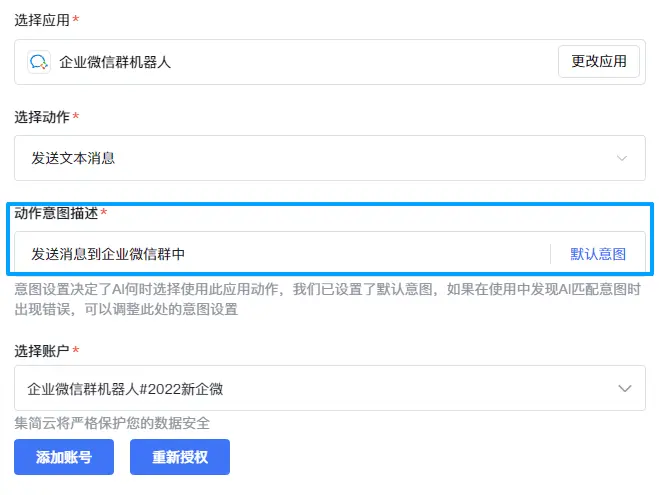This screenshot has width=659, height=495.
Task: Click the red asterisk beside 选择账户
Action: 76,351
